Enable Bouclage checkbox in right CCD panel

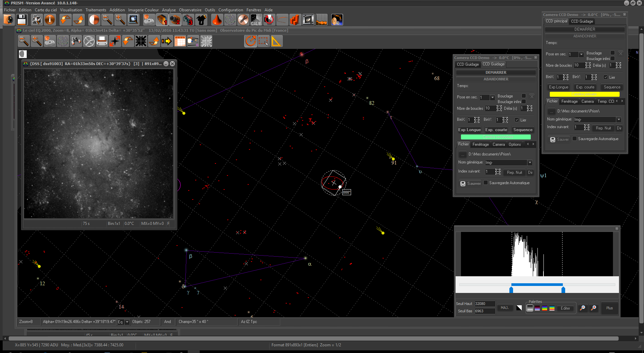[x=613, y=53]
